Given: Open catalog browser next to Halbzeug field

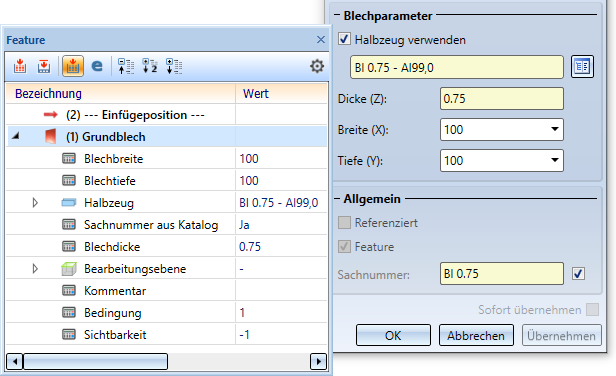Looking at the screenshot, I should pos(582,66).
